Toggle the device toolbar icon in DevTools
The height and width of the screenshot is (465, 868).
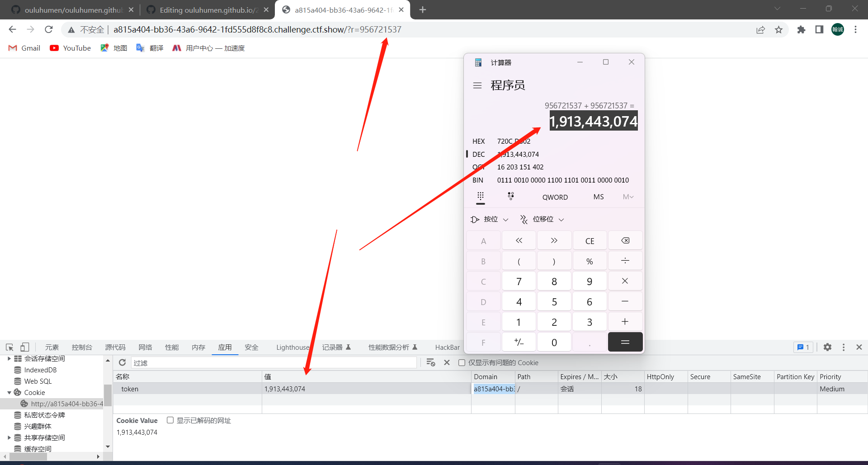(x=24, y=347)
